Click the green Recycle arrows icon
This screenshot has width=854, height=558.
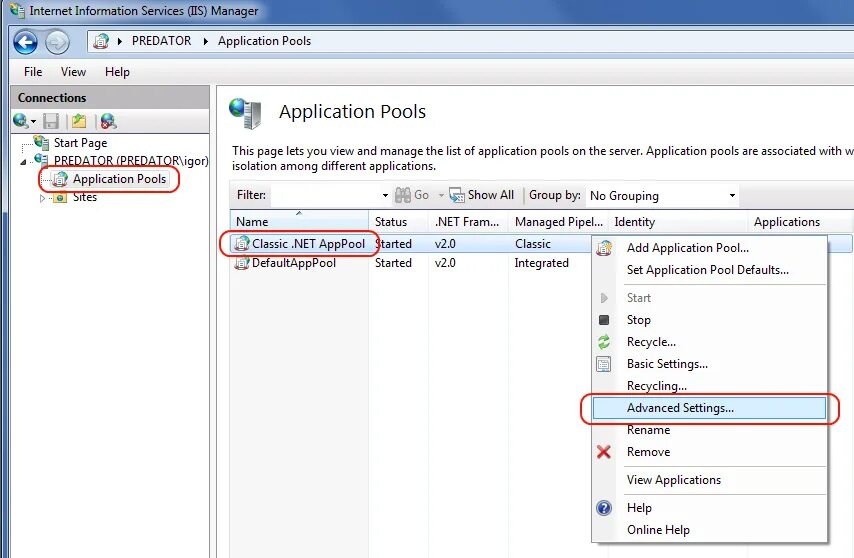tap(604, 342)
